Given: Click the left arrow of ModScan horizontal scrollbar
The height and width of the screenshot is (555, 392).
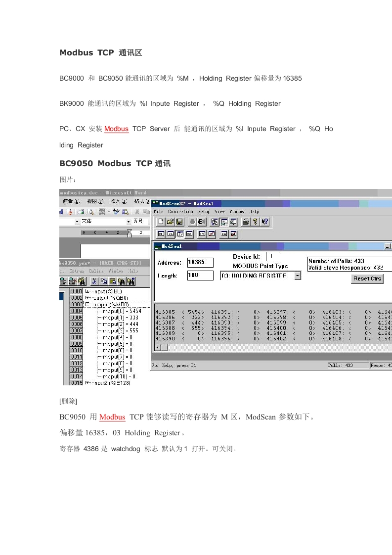Looking at the screenshot, I should click(158, 348).
